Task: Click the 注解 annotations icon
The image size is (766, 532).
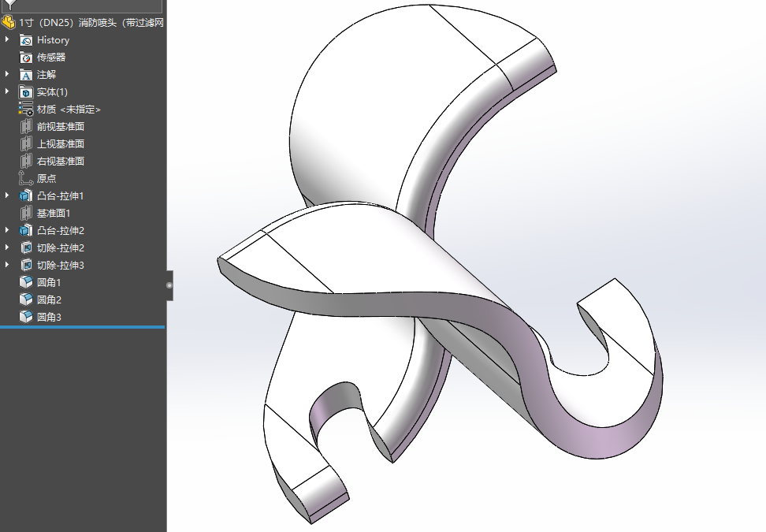Action: [x=26, y=75]
